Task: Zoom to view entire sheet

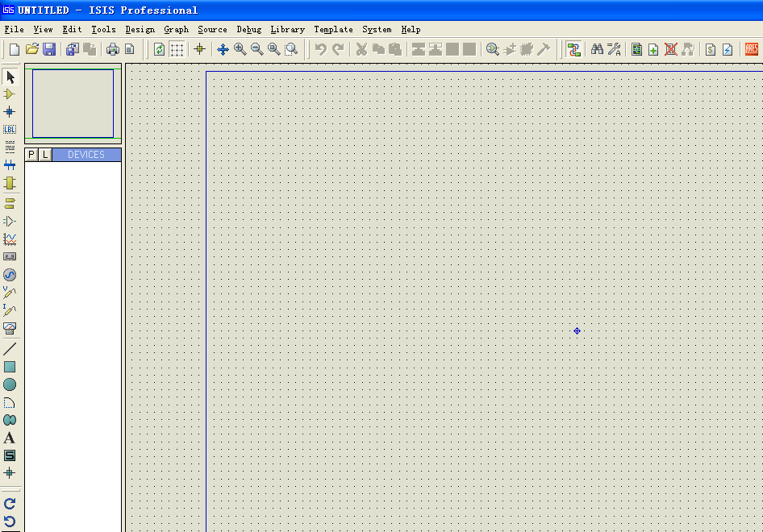Action: (x=274, y=49)
